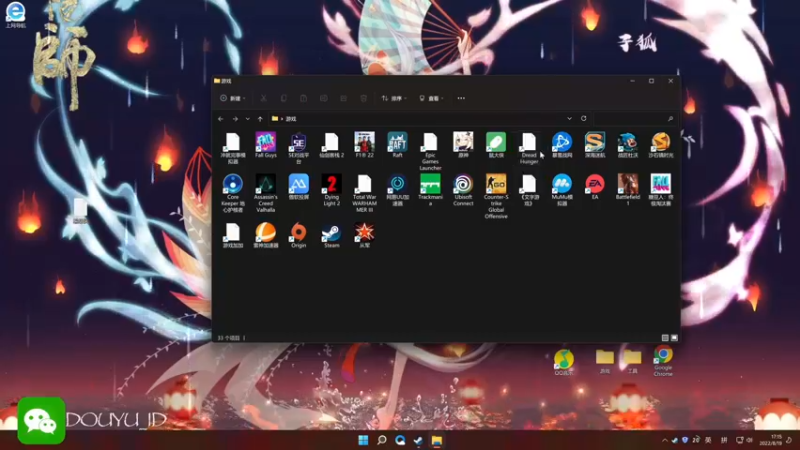The width and height of the screenshot is (800, 450).
Task: Open the blue mountain screen-mirroring shortcut
Action: [298, 187]
